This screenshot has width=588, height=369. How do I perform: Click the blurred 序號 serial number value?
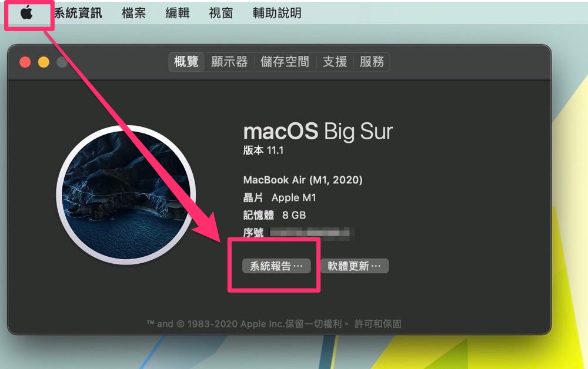tap(310, 233)
